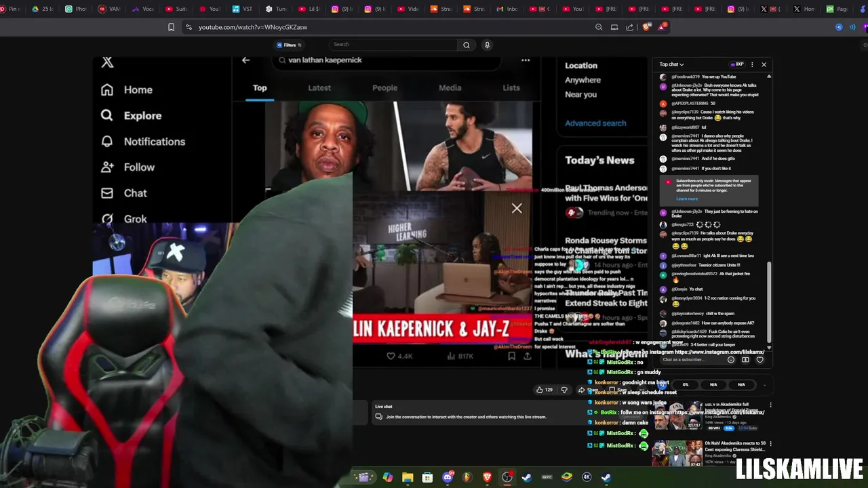Click the X search box with kaepernick query
Image resolution: width=868 pixels, height=488 pixels.
(x=387, y=60)
